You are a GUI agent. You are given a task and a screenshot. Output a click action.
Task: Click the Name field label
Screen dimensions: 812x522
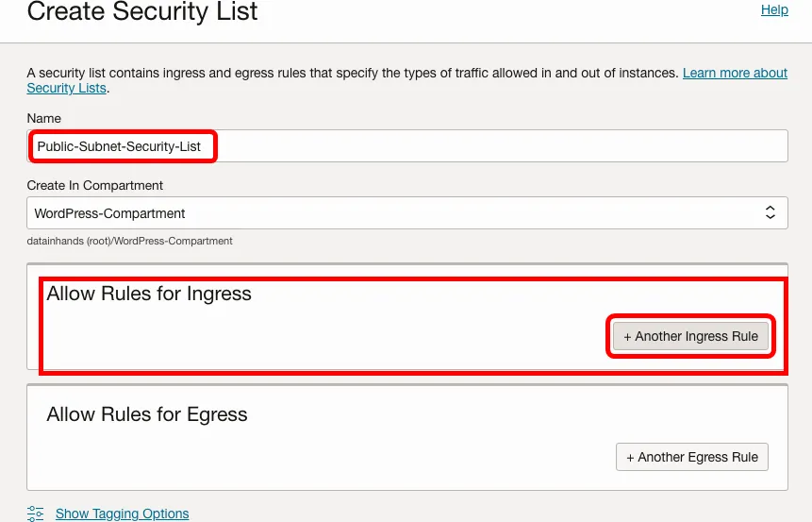pyautogui.click(x=44, y=118)
